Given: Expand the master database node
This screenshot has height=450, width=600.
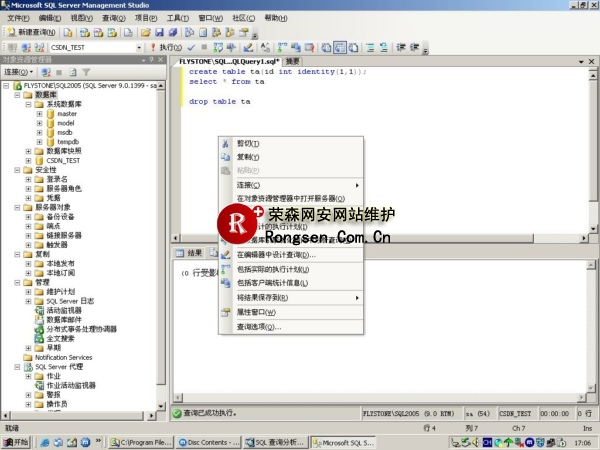Looking at the screenshot, I should (39, 114).
